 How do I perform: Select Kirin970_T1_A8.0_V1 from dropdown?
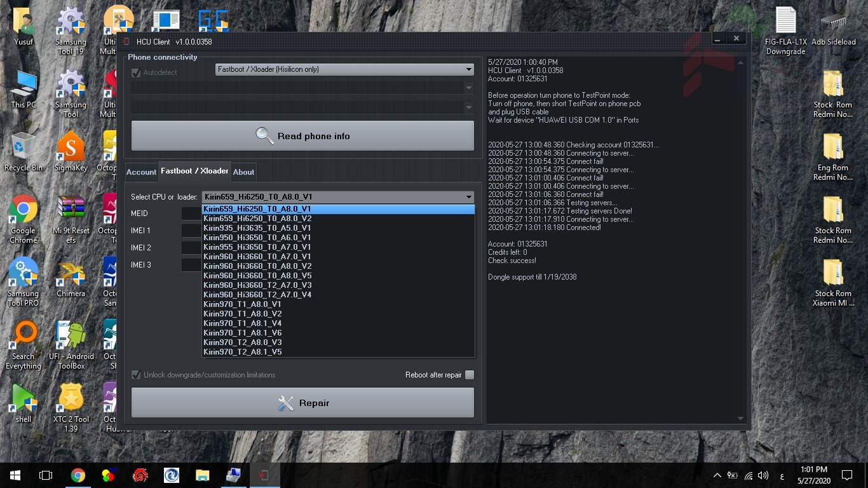[338, 304]
